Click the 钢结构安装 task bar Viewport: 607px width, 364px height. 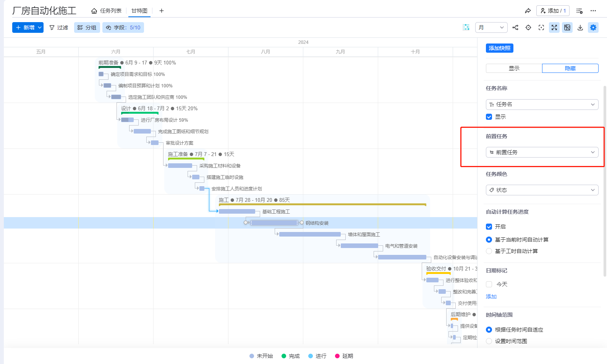point(274,223)
